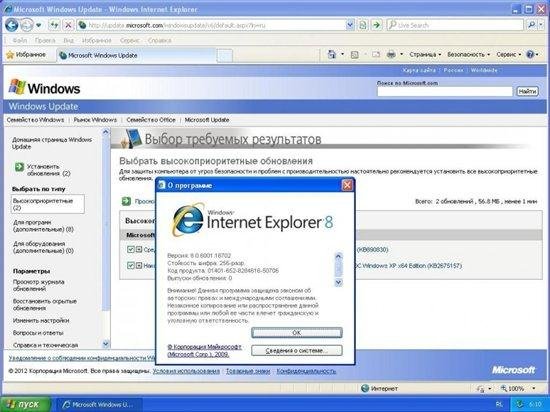Stop loading with the red X icon

click(x=68, y=25)
